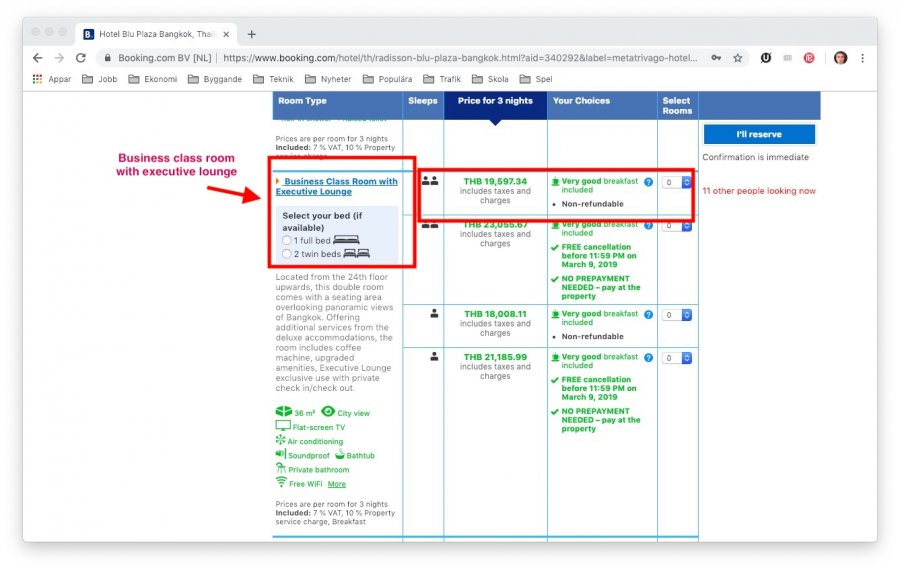Open a new browser tab with plus icon
The width and height of the screenshot is (900, 570).
click(252, 34)
